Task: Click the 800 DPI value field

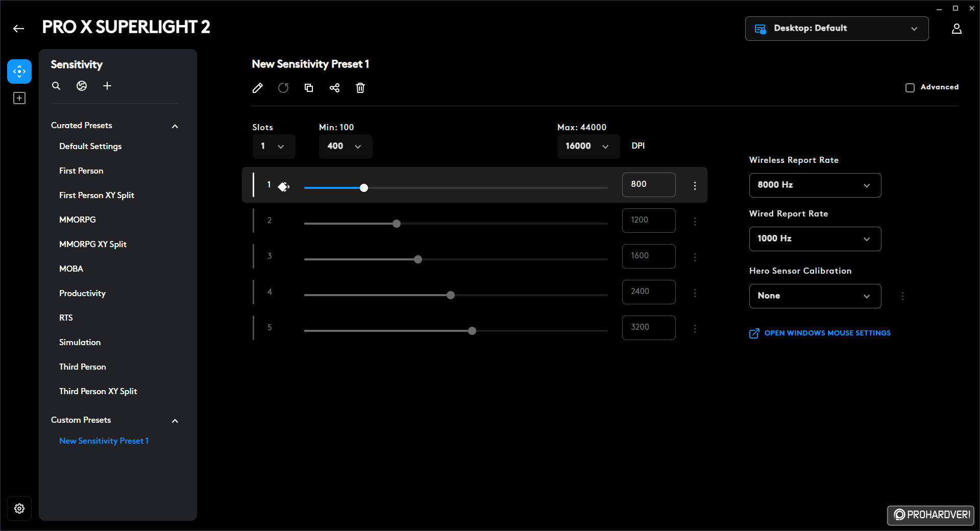Action: [649, 185]
